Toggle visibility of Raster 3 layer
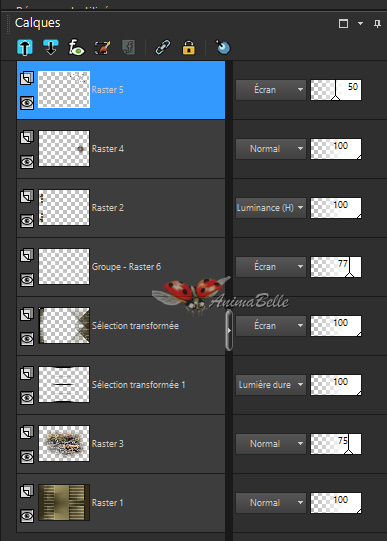 click(x=27, y=457)
